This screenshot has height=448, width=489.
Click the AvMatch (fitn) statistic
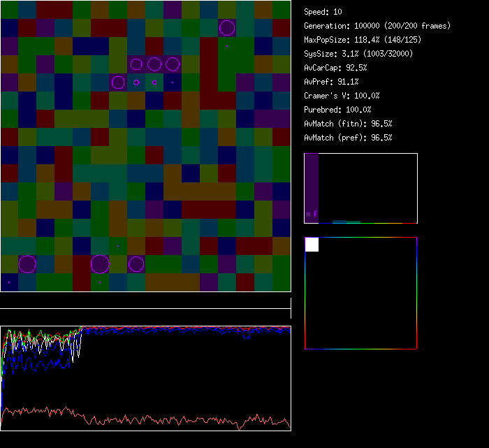pos(348,124)
